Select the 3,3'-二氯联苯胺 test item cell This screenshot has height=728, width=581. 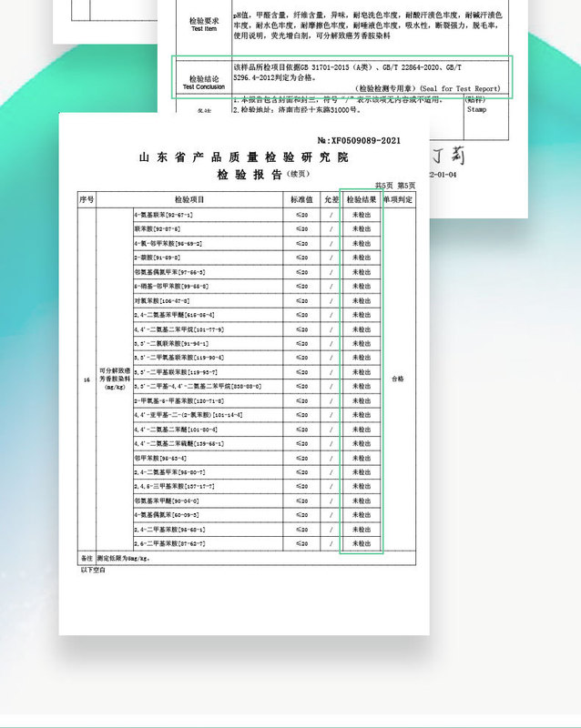click(x=208, y=344)
